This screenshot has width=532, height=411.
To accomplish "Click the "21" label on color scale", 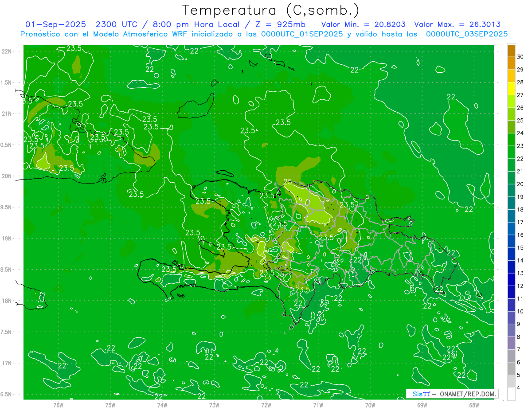I will (x=520, y=171).
